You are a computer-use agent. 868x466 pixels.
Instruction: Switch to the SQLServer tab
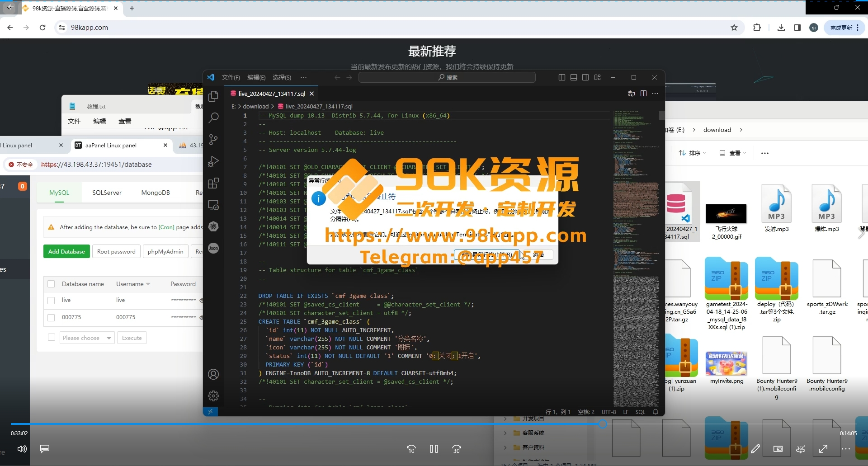pyautogui.click(x=107, y=193)
